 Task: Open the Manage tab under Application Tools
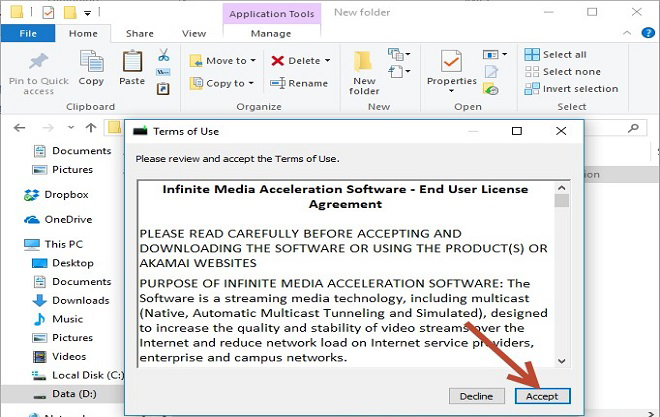[271, 33]
